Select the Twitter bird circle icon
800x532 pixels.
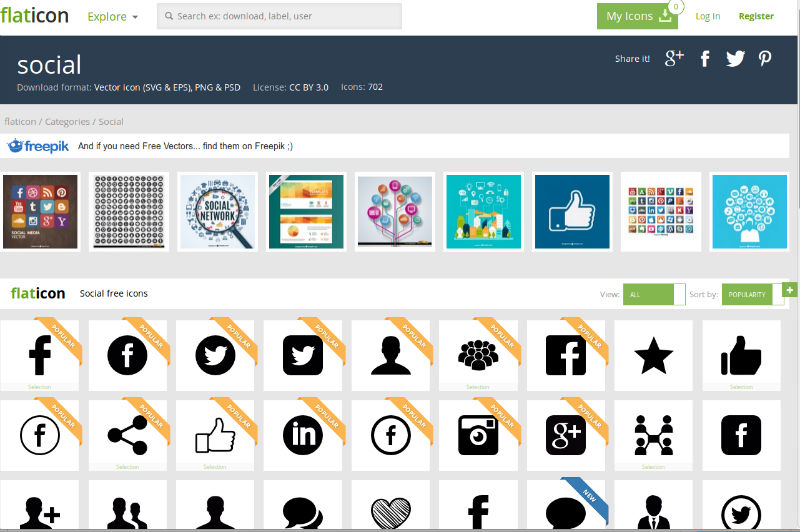click(x=215, y=355)
